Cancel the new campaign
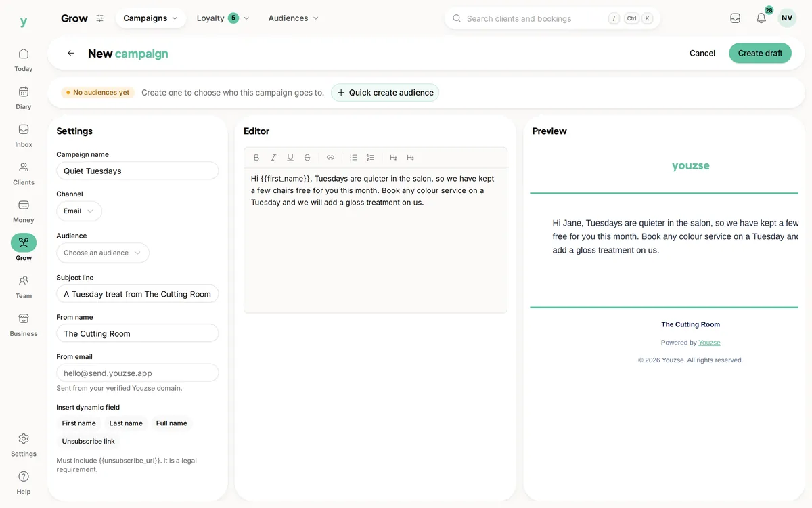This screenshot has width=812, height=508. point(702,53)
